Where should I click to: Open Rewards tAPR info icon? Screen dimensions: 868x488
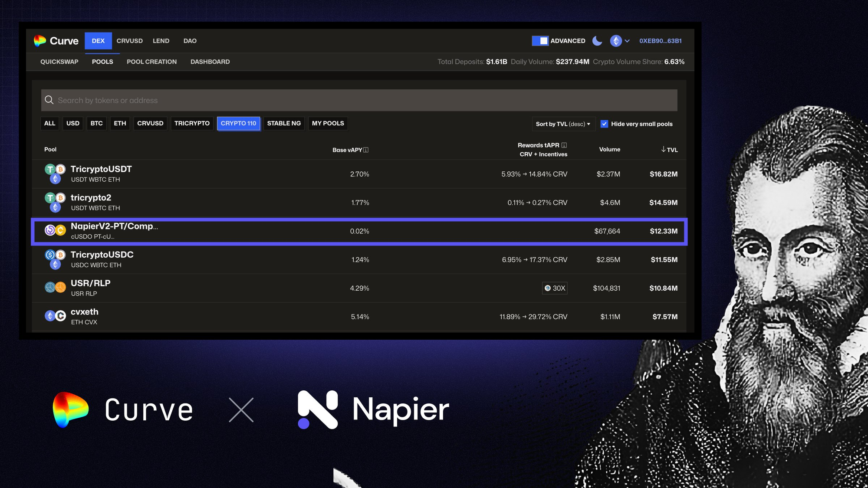tap(564, 145)
